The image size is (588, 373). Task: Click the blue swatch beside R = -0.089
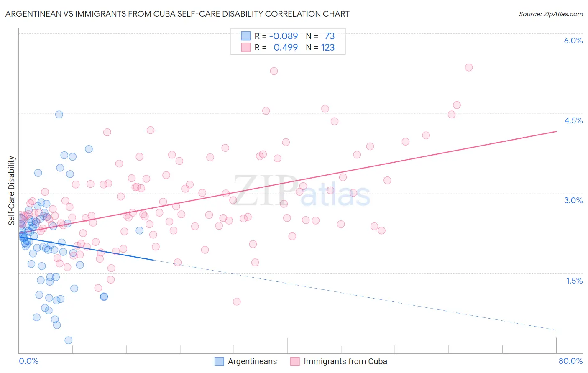point(245,36)
